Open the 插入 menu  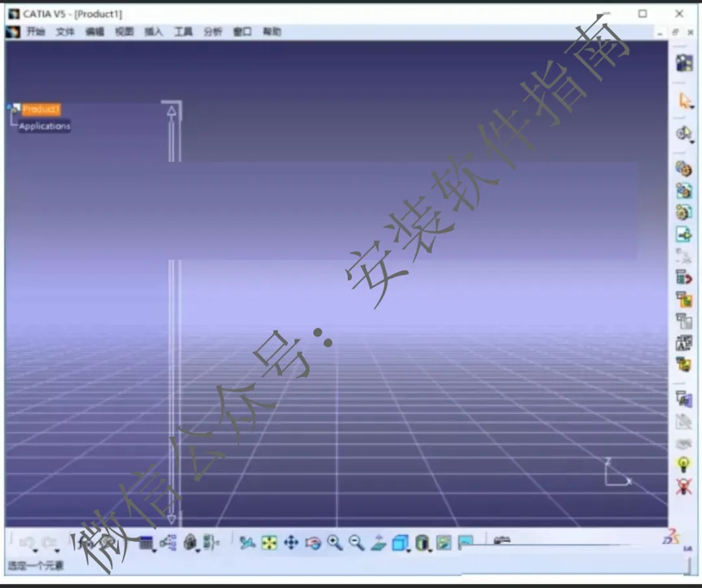[x=153, y=31]
